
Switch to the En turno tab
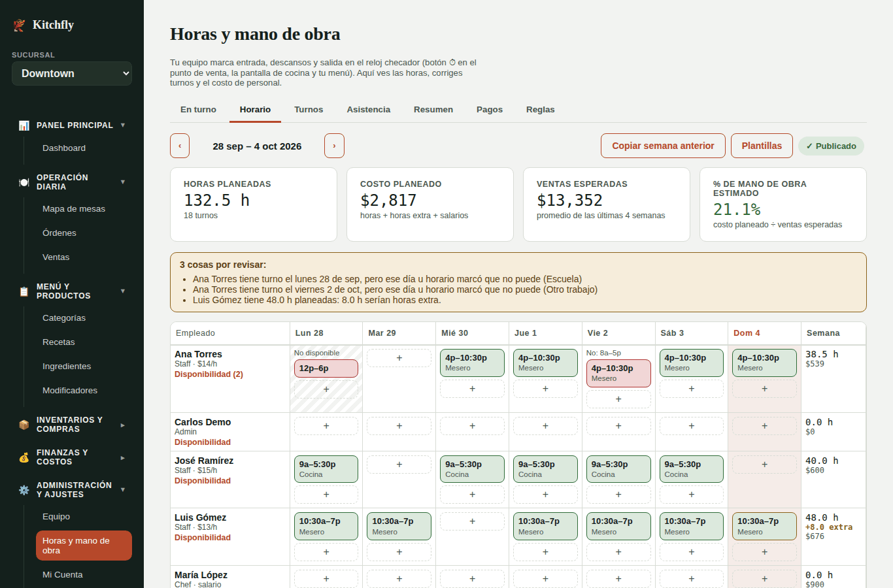(x=198, y=110)
